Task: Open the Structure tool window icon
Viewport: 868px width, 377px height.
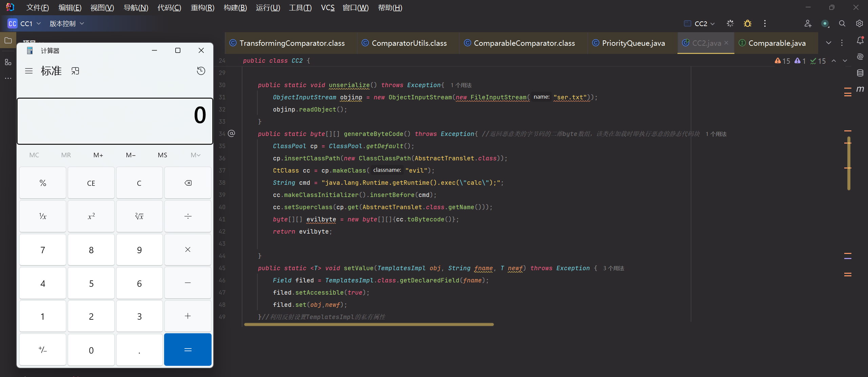Action: pos(8,62)
